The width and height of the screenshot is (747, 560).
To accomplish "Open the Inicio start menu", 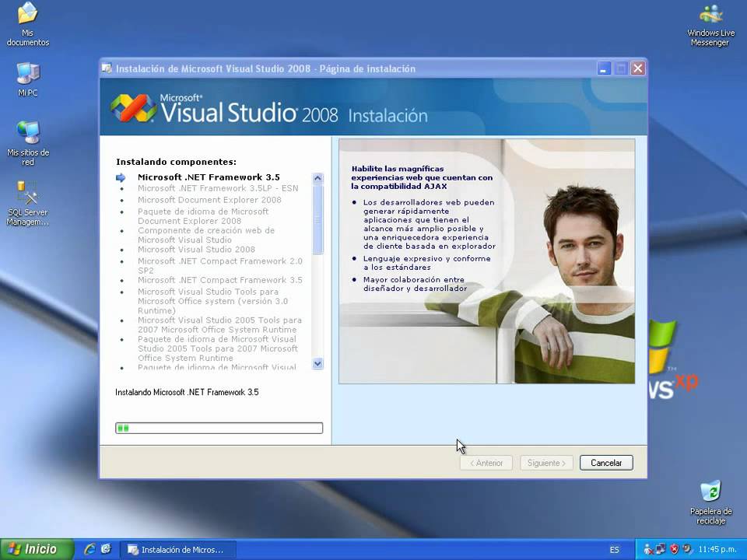I will click(37, 549).
